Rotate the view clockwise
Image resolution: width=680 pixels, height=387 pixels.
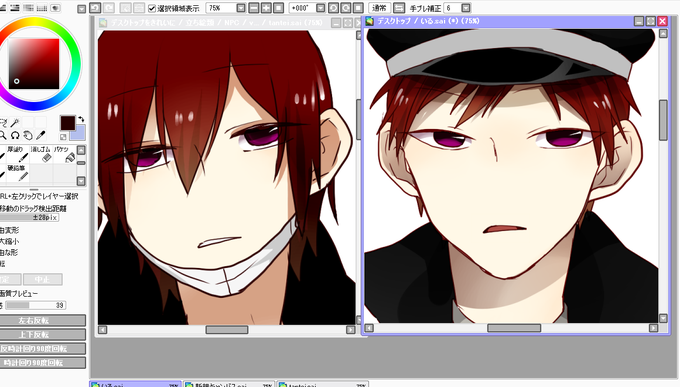[x=346, y=8]
